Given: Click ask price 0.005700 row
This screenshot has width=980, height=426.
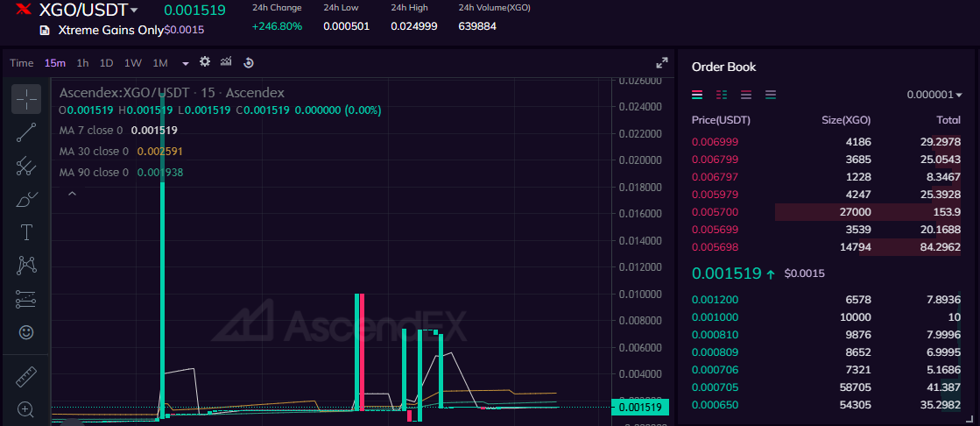Looking at the screenshot, I should tap(826, 212).
